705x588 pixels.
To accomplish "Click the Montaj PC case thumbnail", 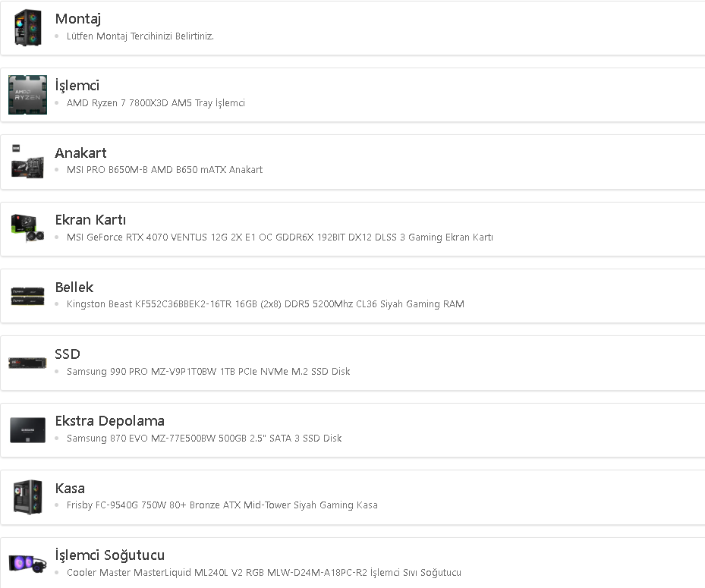I will click(27, 27).
